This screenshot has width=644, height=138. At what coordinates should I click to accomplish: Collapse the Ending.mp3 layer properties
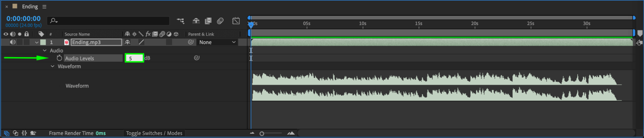coord(37,42)
